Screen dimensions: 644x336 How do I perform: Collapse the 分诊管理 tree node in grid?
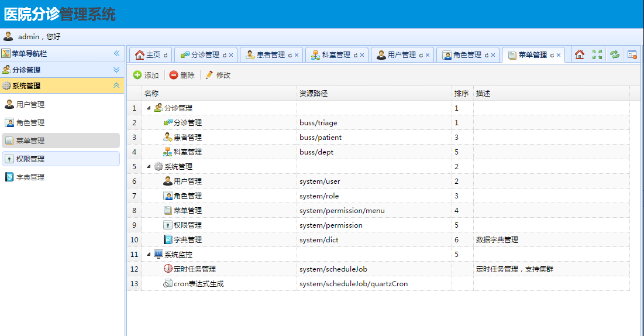pyautogui.click(x=149, y=108)
